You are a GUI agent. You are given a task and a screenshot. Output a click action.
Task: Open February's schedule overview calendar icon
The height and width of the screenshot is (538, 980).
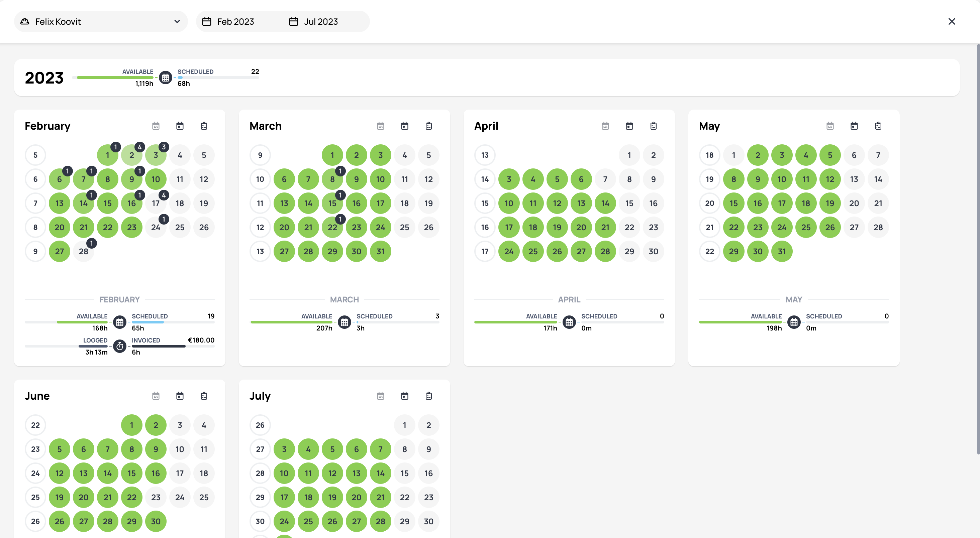click(156, 125)
